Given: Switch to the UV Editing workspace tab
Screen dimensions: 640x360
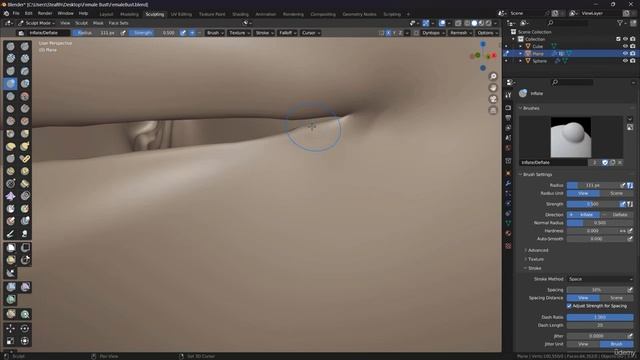Looking at the screenshot, I should pyautogui.click(x=181, y=14).
